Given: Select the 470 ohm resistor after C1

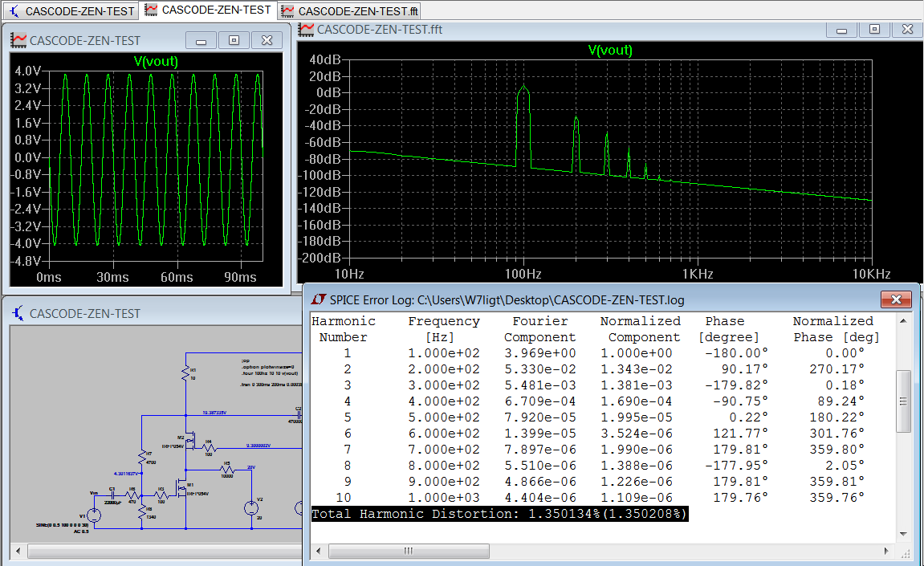Looking at the screenshot, I should [132, 496].
